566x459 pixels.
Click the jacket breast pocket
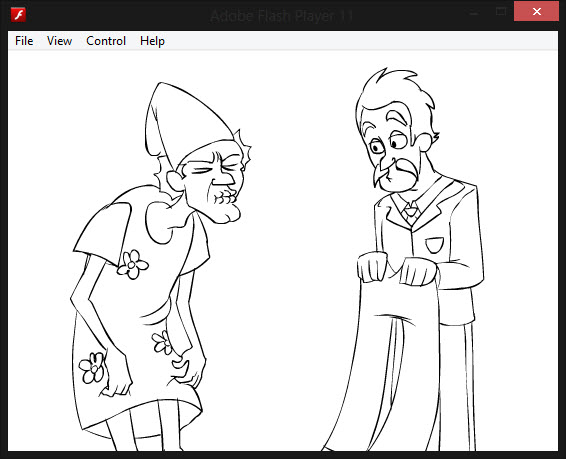pos(435,245)
